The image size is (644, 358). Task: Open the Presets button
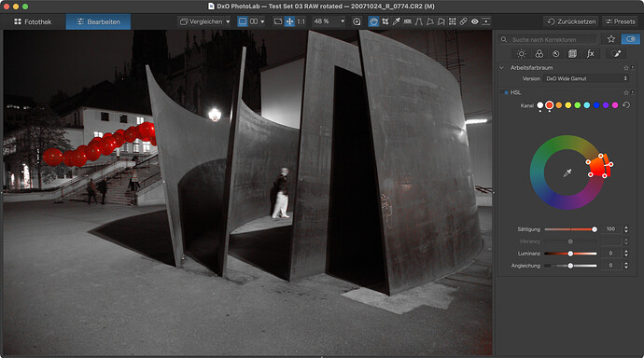pyautogui.click(x=620, y=21)
